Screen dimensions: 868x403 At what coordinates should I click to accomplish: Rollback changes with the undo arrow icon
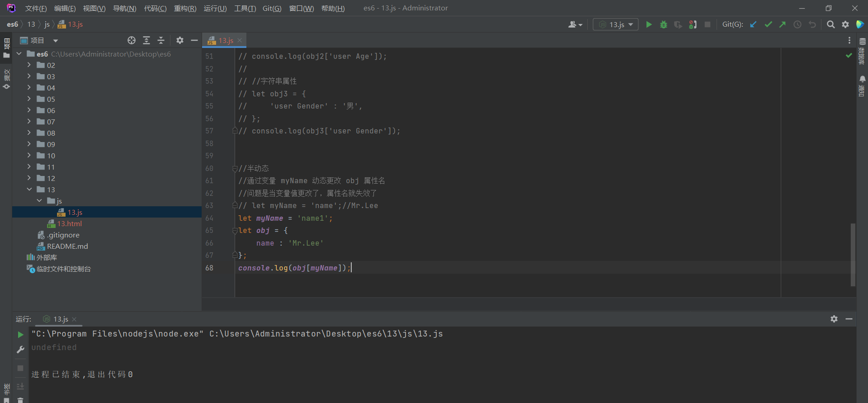812,24
